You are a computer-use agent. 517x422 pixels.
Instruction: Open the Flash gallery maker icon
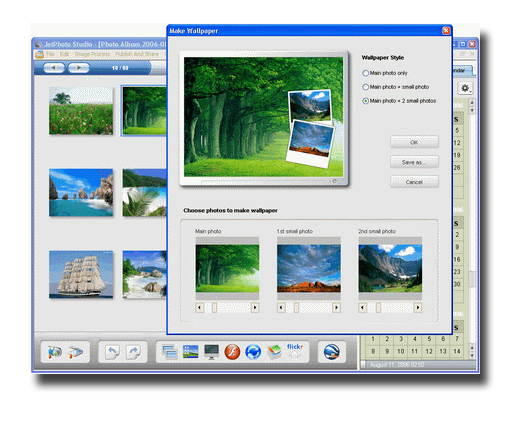pos(232,352)
